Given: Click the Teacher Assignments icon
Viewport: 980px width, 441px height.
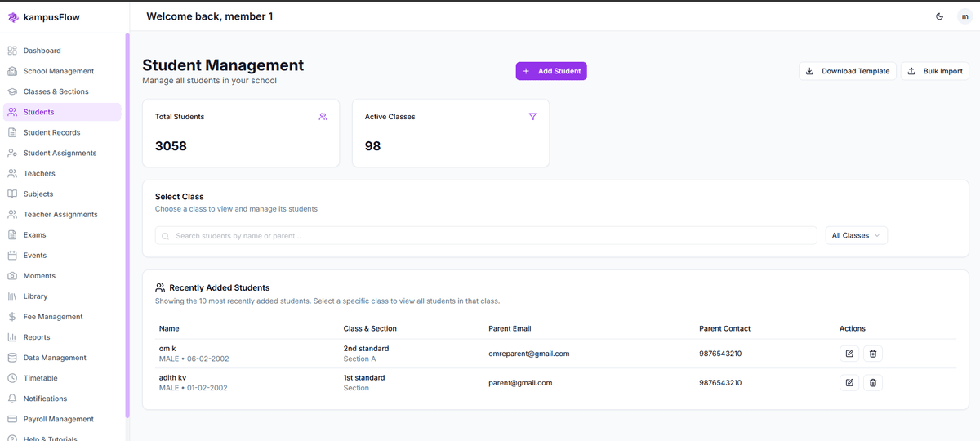Looking at the screenshot, I should pyautogui.click(x=12, y=214).
